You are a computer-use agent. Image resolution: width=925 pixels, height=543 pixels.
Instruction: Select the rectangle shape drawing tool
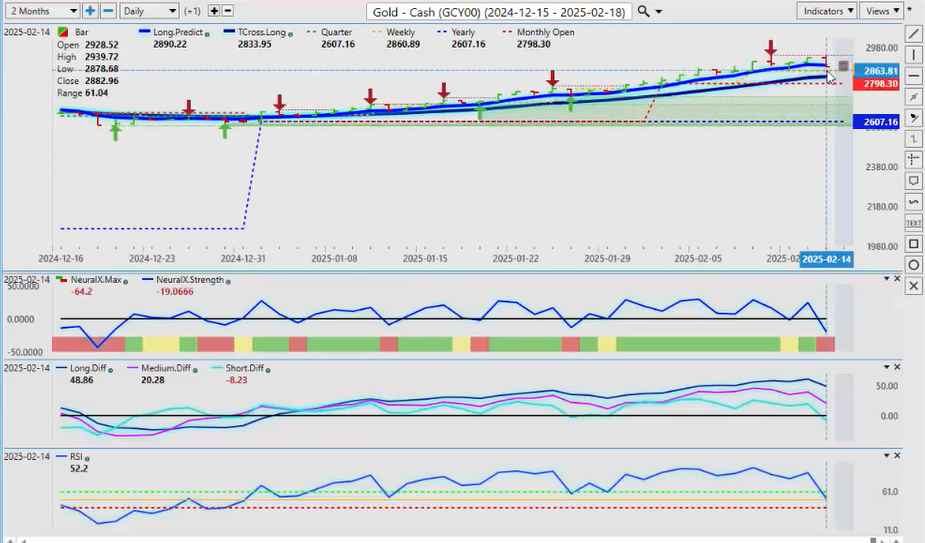point(914,244)
